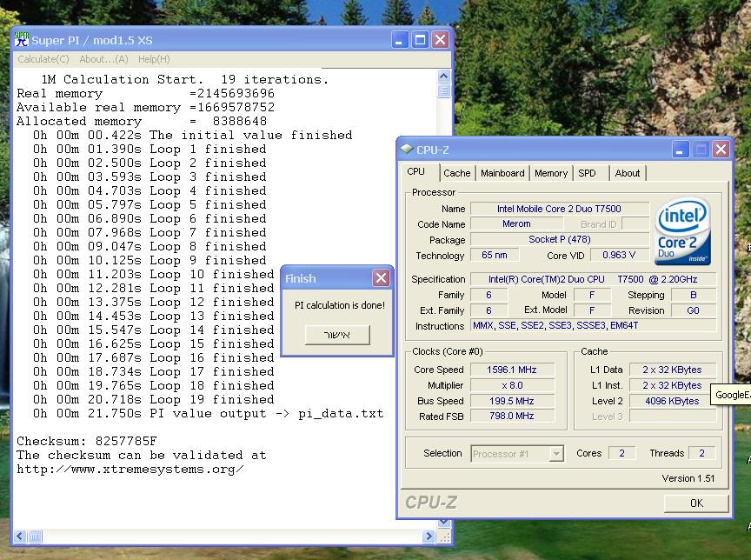This screenshot has height=560, width=751.
Task: Close the CPU-Z window
Action: point(721,150)
